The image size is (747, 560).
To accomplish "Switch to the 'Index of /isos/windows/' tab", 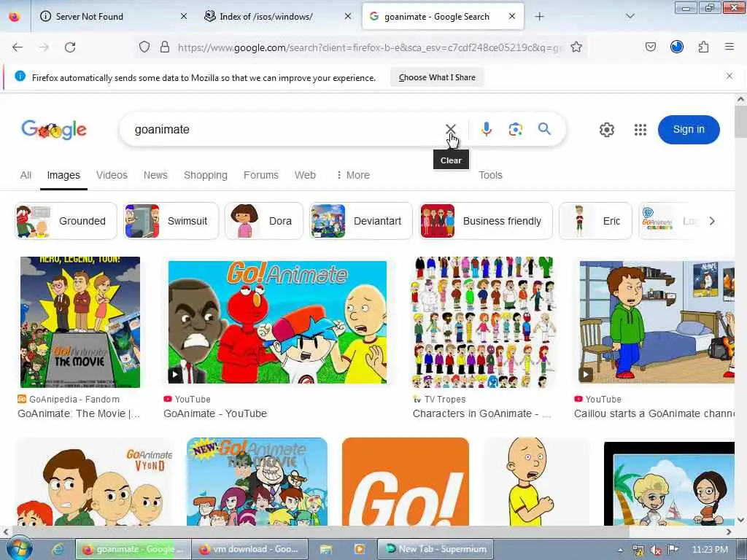I will point(278,17).
